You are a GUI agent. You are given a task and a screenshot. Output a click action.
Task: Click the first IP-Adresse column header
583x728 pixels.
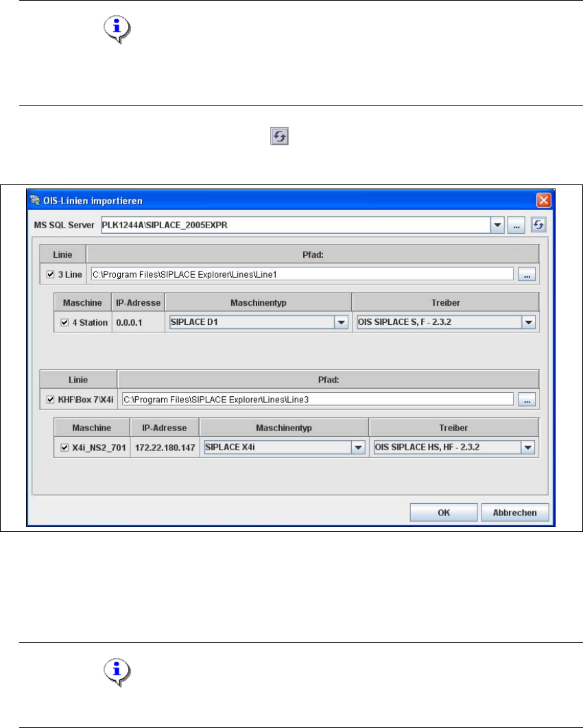pos(138,303)
